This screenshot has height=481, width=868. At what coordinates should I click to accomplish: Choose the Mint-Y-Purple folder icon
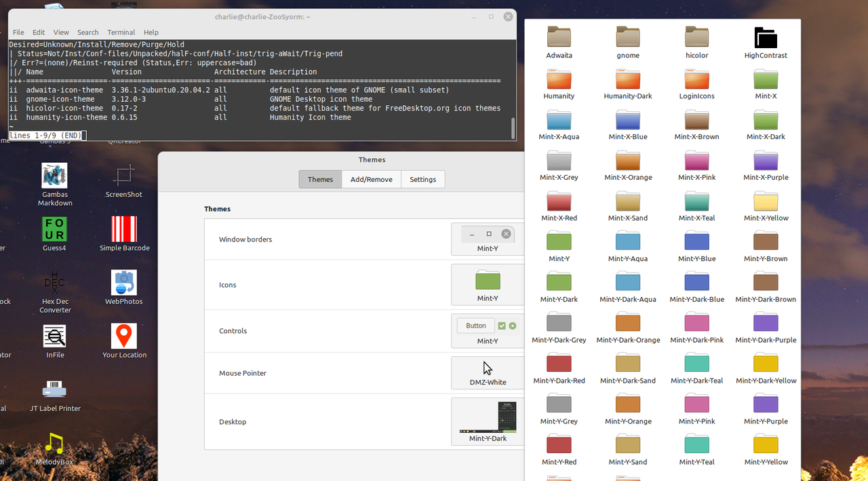click(x=766, y=410)
